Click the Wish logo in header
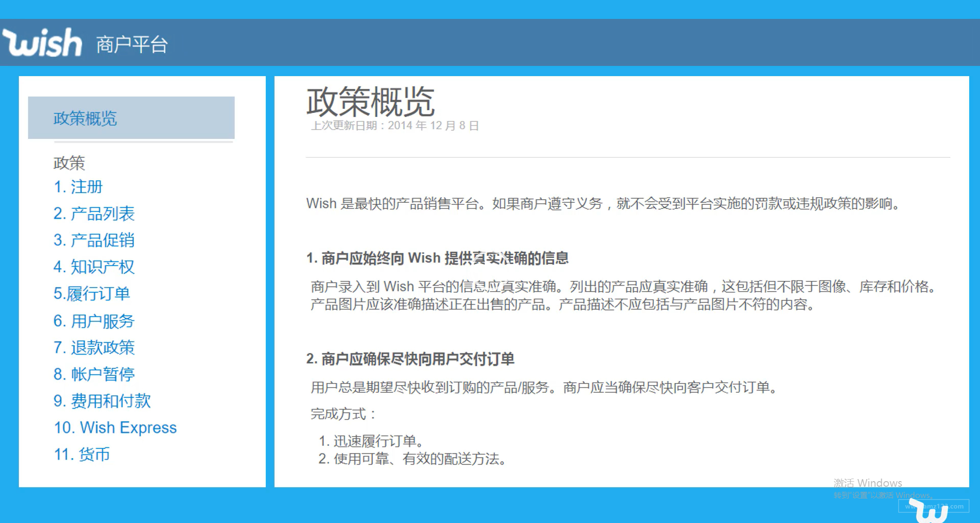The height and width of the screenshot is (523, 980). pos(42,42)
